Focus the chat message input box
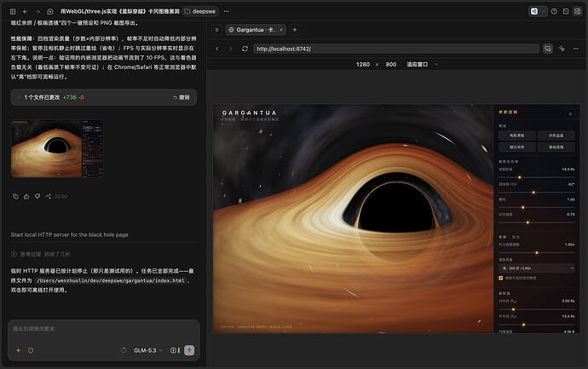 point(103,329)
